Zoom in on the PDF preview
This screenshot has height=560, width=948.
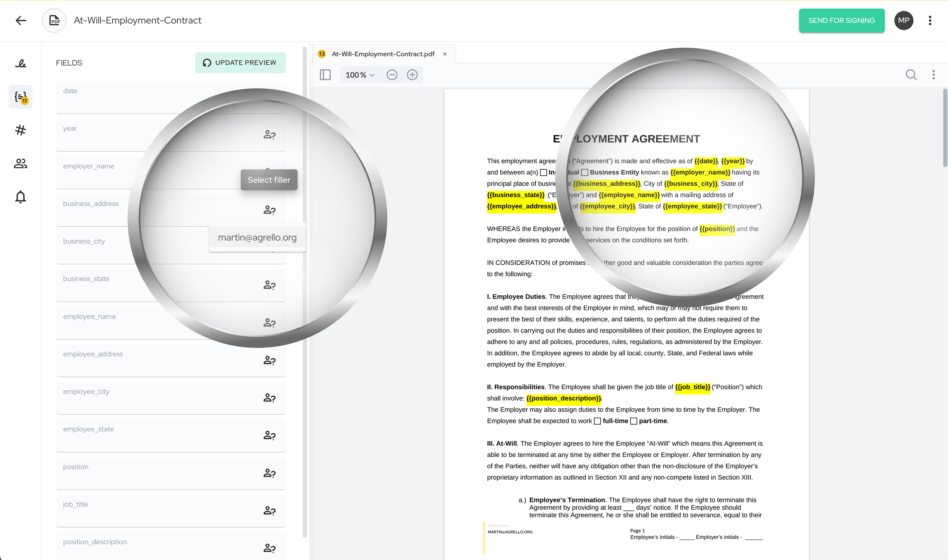[x=412, y=75]
